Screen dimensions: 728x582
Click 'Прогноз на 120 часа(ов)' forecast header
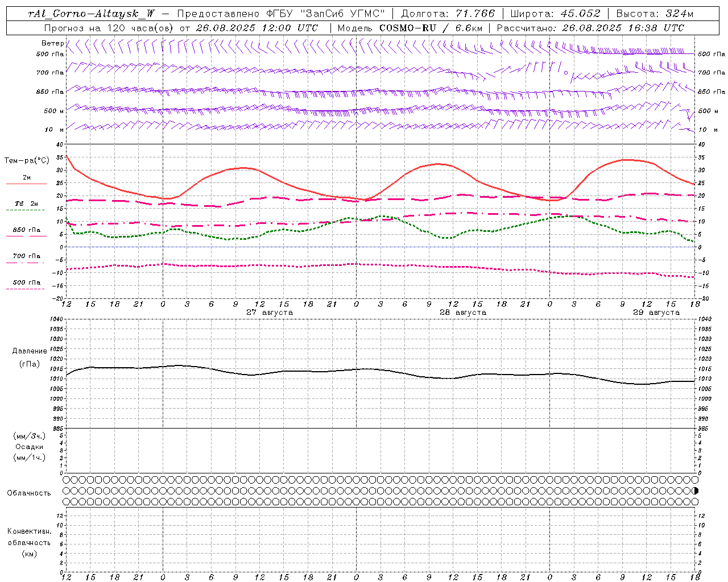tap(109, 28)
